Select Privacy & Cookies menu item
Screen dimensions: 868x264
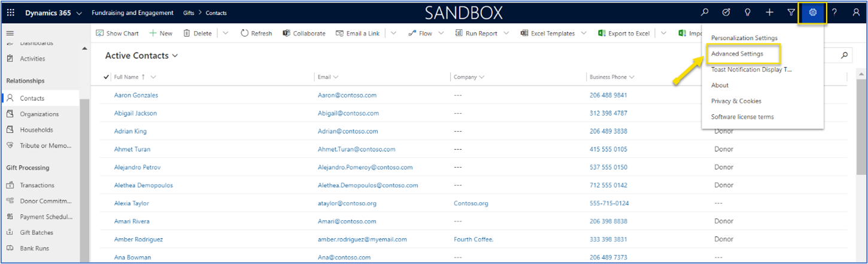pos(736,101)
